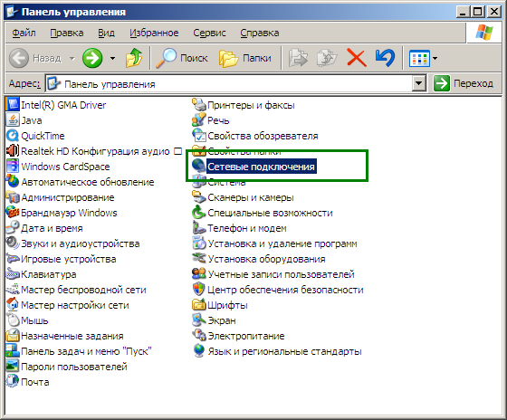Toggle the Папки folders pane button
This screenshot has height=420, width=507.
click(245, 58)
